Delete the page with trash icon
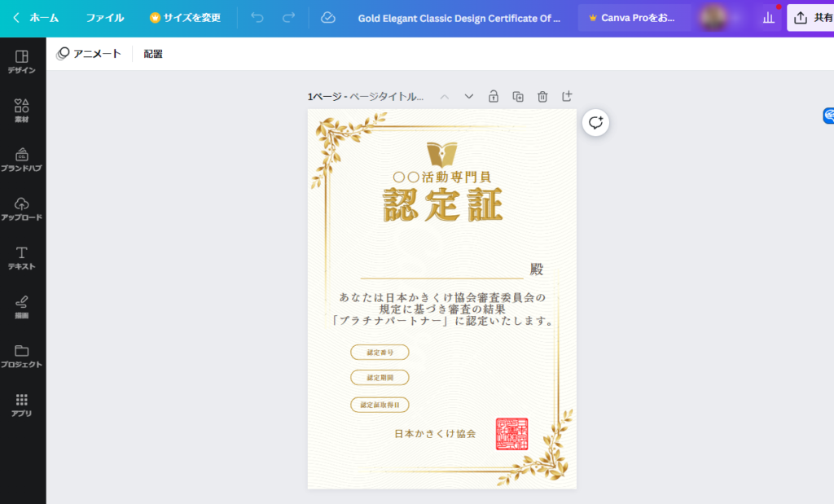Image resolution: width=834 pixels, height=504 pixels. tap(542, 97)
